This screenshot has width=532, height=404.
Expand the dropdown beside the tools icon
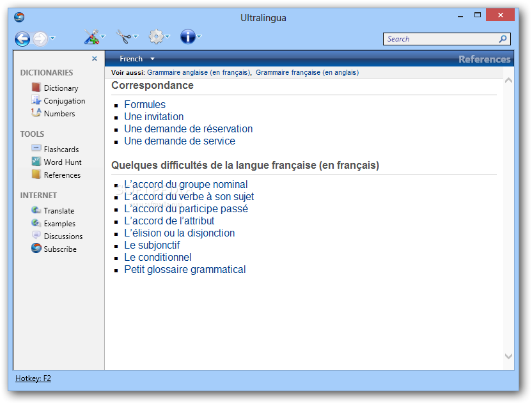(103, 36)
